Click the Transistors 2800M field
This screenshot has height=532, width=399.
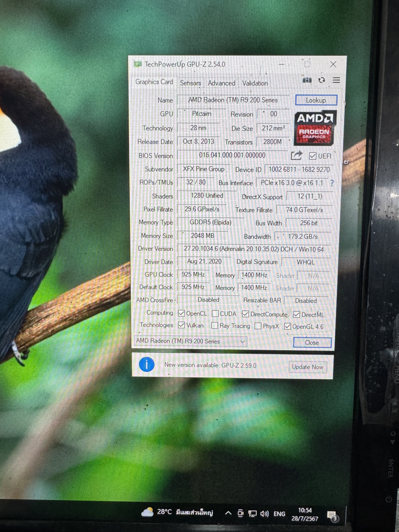272,142
